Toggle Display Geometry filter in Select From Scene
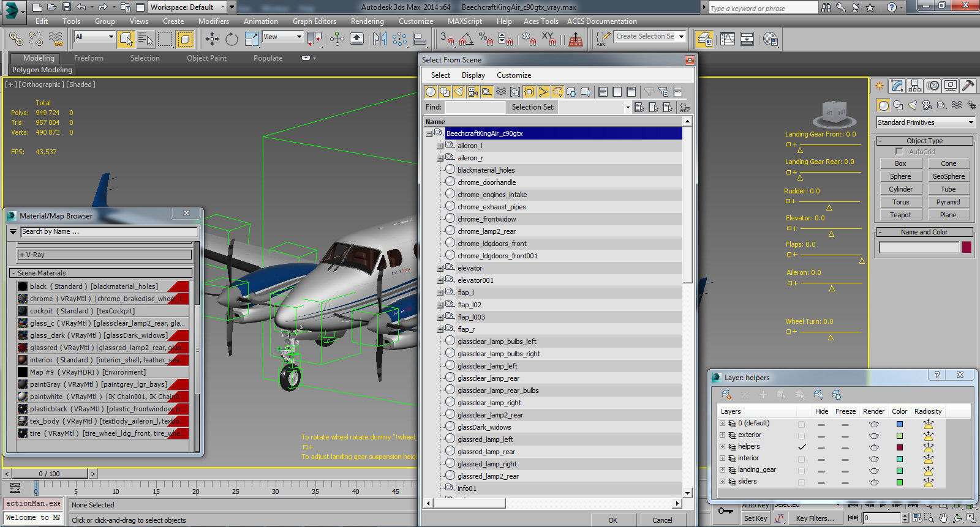Screen dimensions: 980x527 [x=431, y=92]
